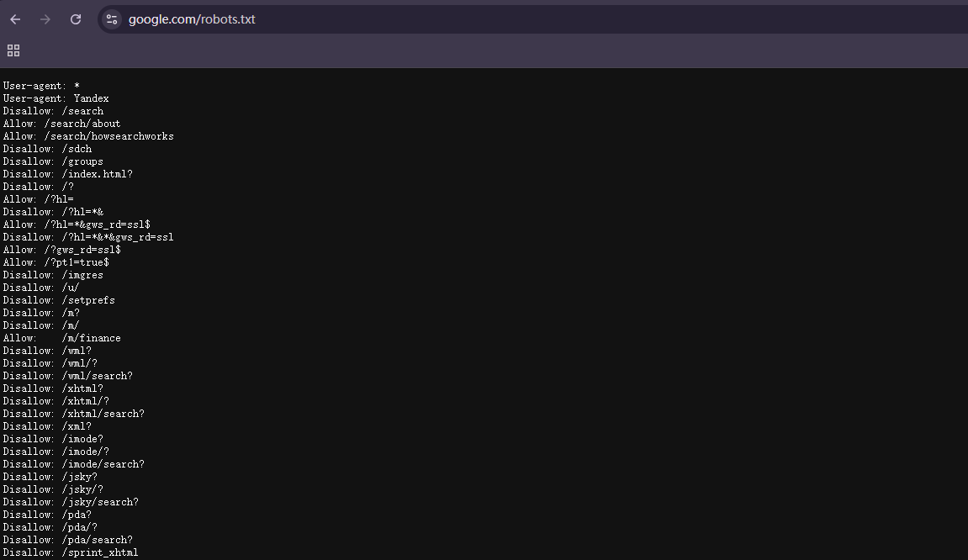Click the "User-agent: Yandex" line
Viewport: 968px width, 560px height.
click(x=56, y=98)
